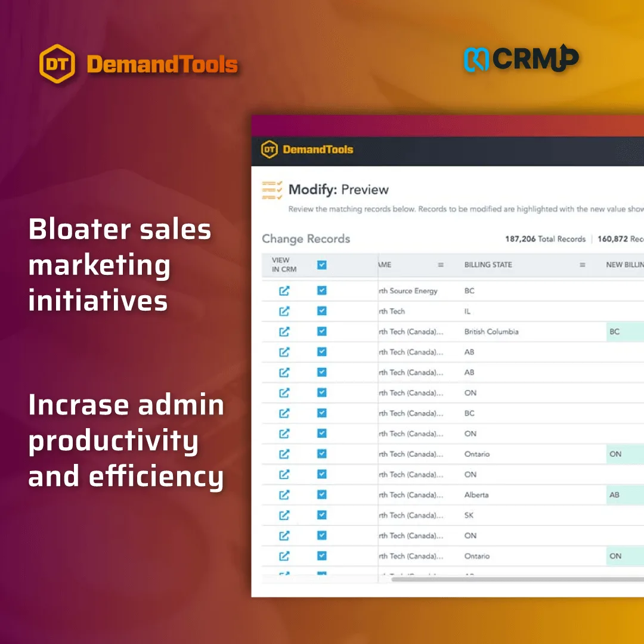Toggle the checkbox on the Alberta row
This screenshot has width=644, height=644.
point(321,494)
